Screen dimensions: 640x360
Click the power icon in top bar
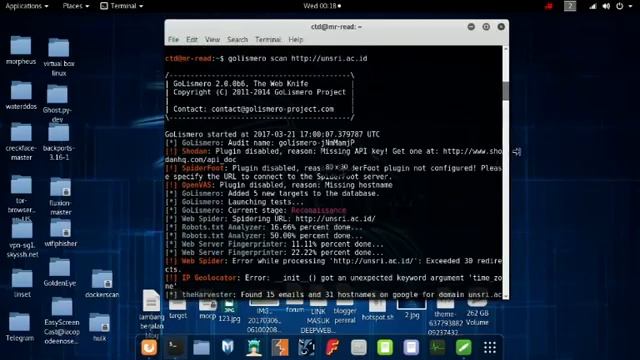[x=620, y=6]
